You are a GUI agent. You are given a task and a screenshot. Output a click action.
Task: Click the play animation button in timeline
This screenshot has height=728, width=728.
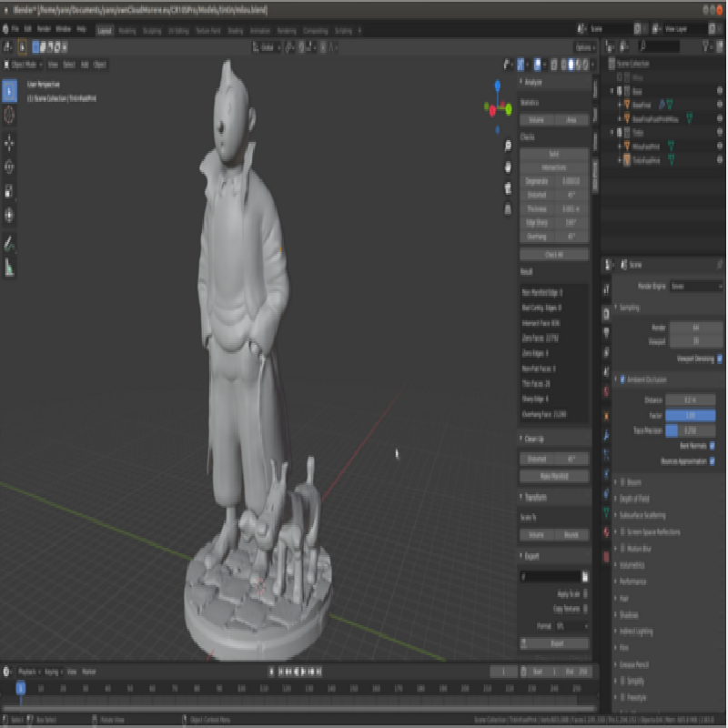coord(304,672)
